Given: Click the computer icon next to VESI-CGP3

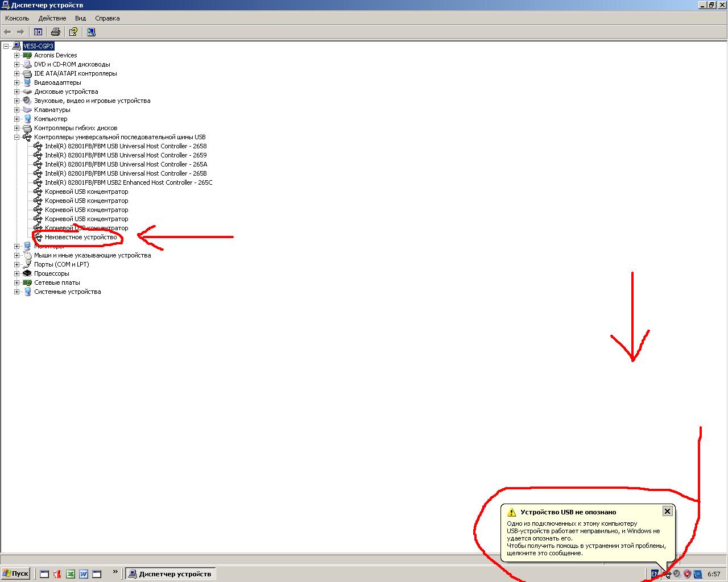Looking at the screenshot, I should (16, 46).
